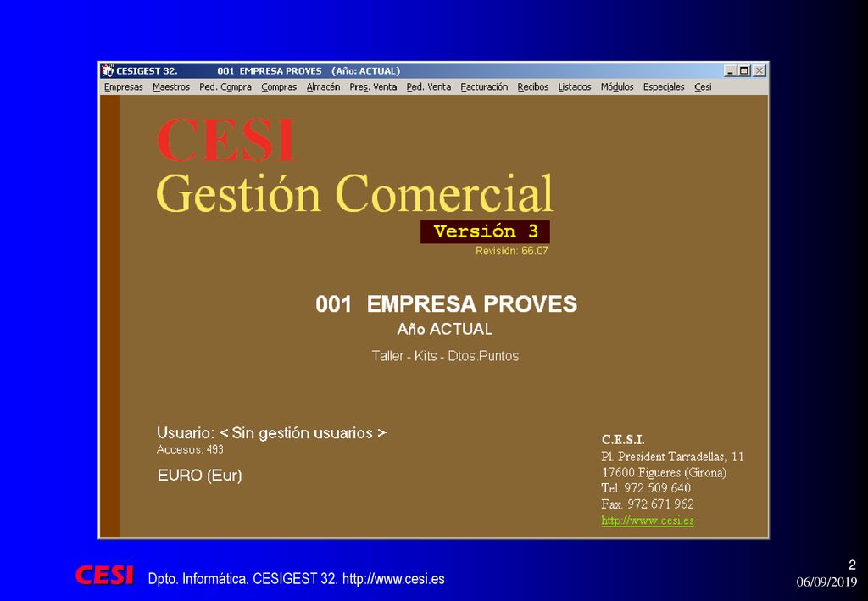Screen dimensions: 868x601
Task: Open the Recibos menu
Action: coord(533,86)
